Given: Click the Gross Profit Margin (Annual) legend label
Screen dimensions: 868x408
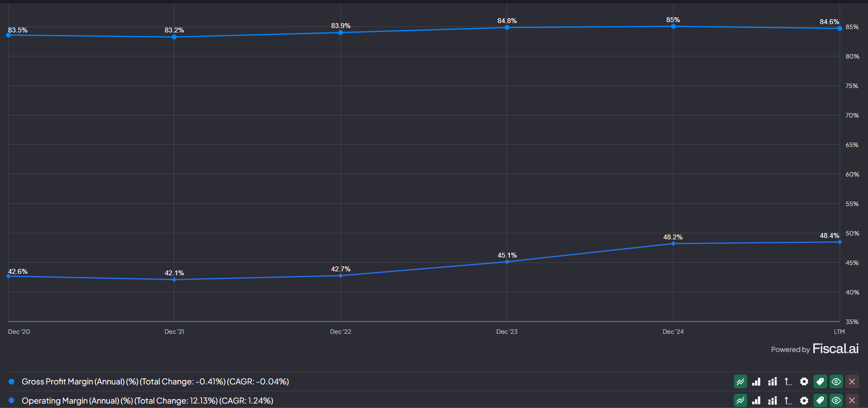Looking at the screenshot, I should tap(155, 381).
